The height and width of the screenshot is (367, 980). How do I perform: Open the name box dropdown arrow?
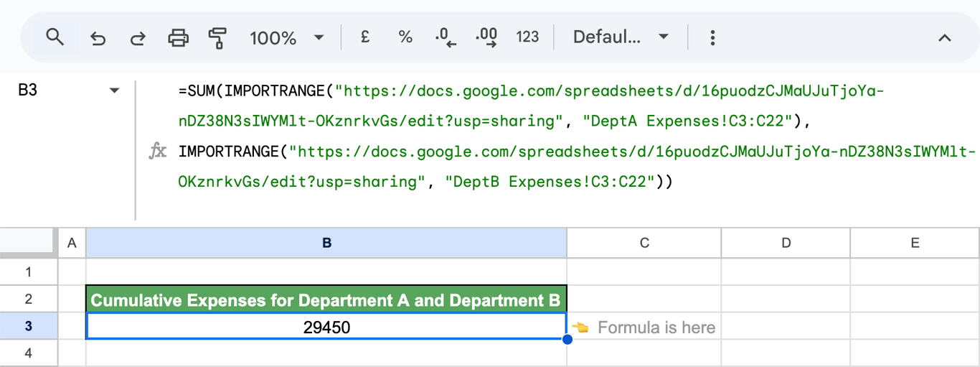coord(114,90)
